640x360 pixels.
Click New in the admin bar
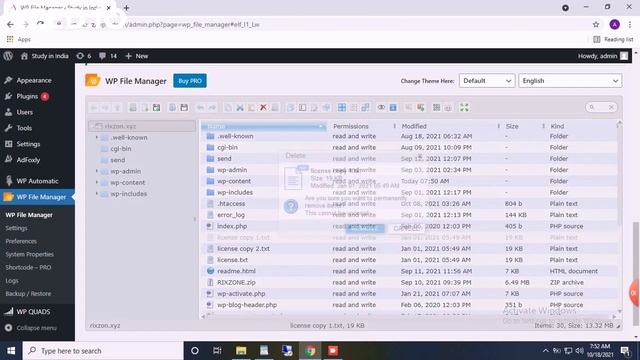(x=137, y=56)
